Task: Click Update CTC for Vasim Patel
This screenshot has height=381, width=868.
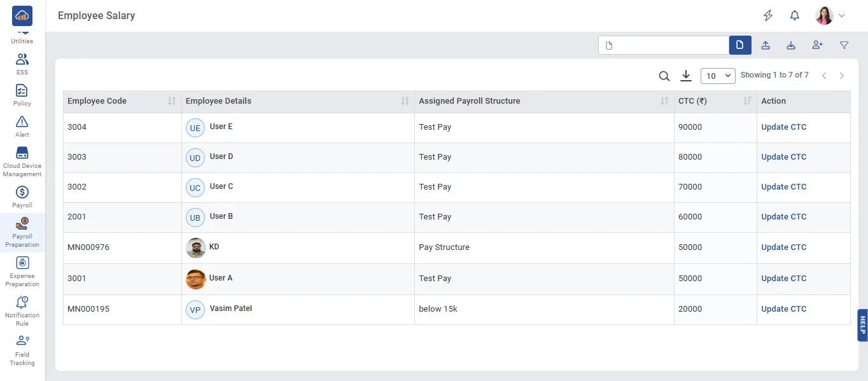Action: (x=783, y=309)
